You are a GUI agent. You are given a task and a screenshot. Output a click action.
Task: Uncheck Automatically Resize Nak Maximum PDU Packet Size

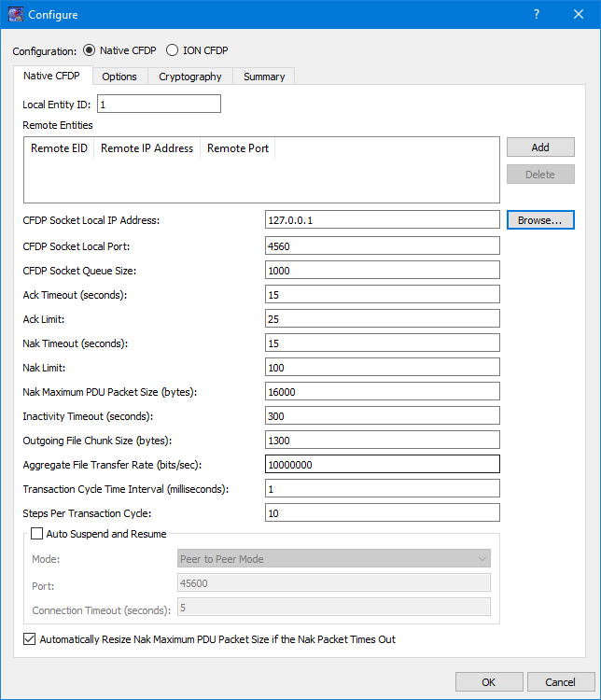pyautogui.click(x=30, y=639)
